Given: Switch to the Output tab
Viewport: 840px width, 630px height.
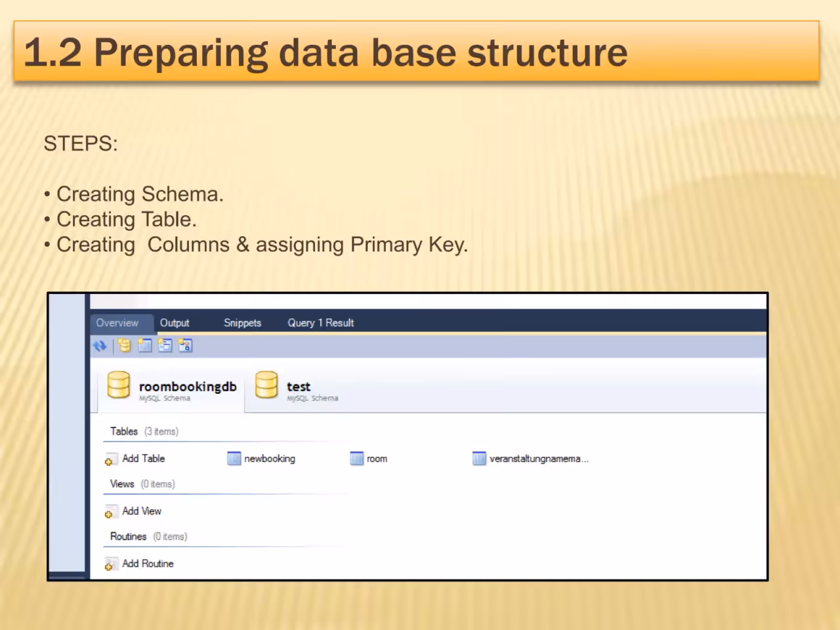Looking at the screenshot, I should click(x=175, y=323).
